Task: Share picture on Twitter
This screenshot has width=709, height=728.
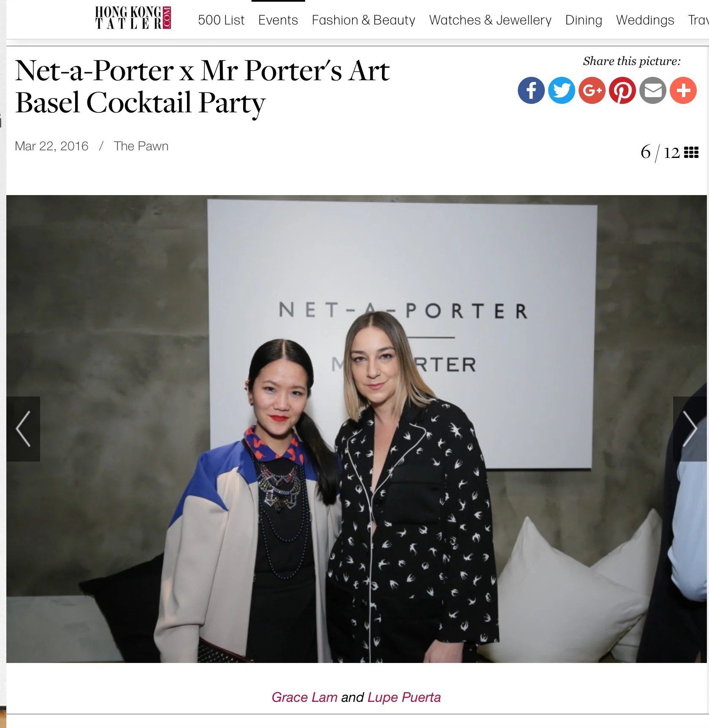Action: coord(561,90)
